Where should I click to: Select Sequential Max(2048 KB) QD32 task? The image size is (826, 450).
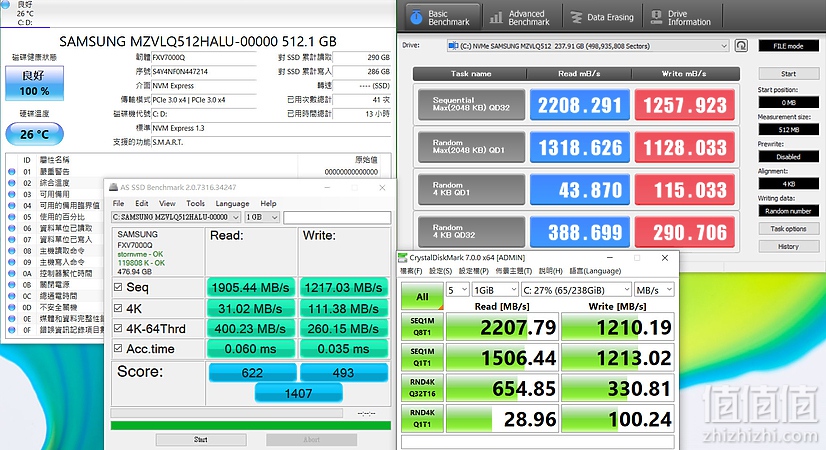tap(471, 104)
